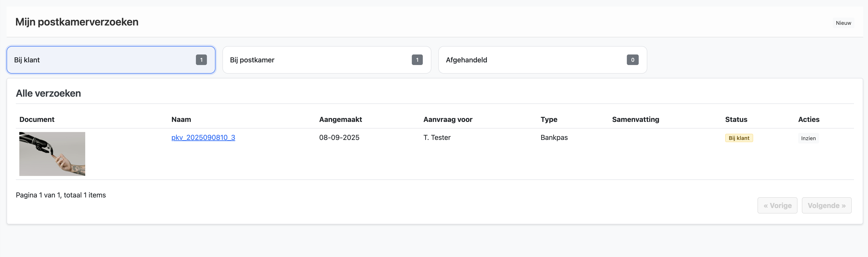The height and width of the screenshot is (257, 868).
Task: Open the Afgehandeld tab
Action: click(x=542, y=60)
